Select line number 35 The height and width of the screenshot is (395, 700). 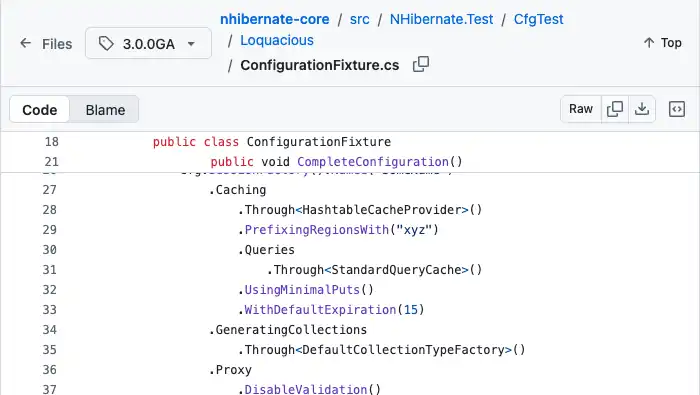click(x=50, y=350)
